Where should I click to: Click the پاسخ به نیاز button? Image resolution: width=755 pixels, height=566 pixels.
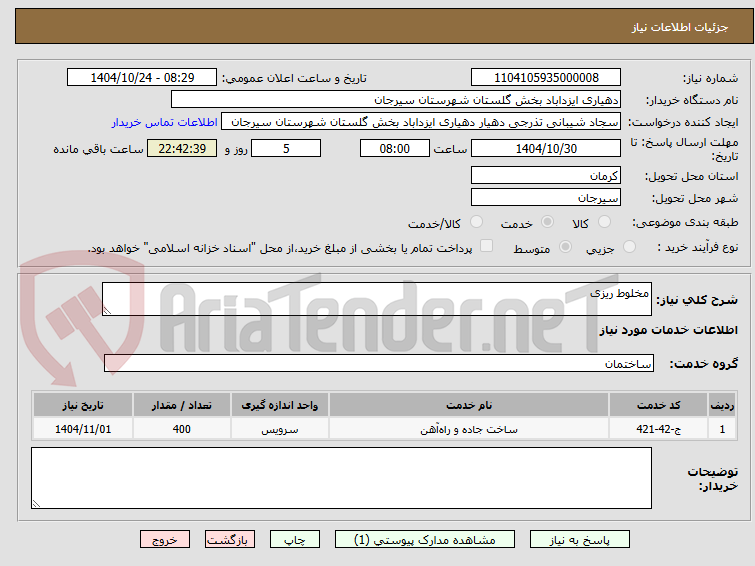pyautogui.click(x=580, y=540)
